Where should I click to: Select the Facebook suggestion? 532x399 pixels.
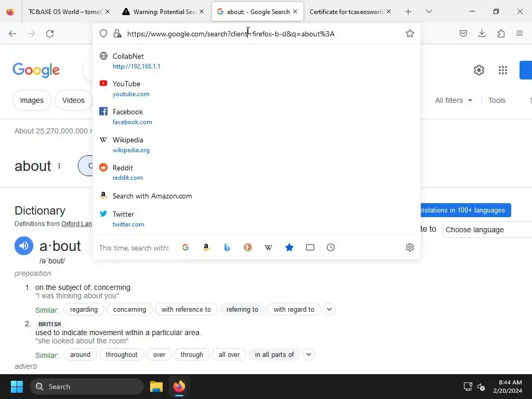257,117
